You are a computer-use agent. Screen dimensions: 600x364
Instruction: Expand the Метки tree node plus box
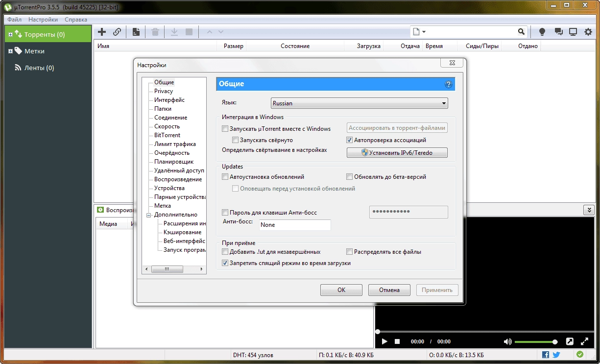pyautogui.click(x=11, y=51)
